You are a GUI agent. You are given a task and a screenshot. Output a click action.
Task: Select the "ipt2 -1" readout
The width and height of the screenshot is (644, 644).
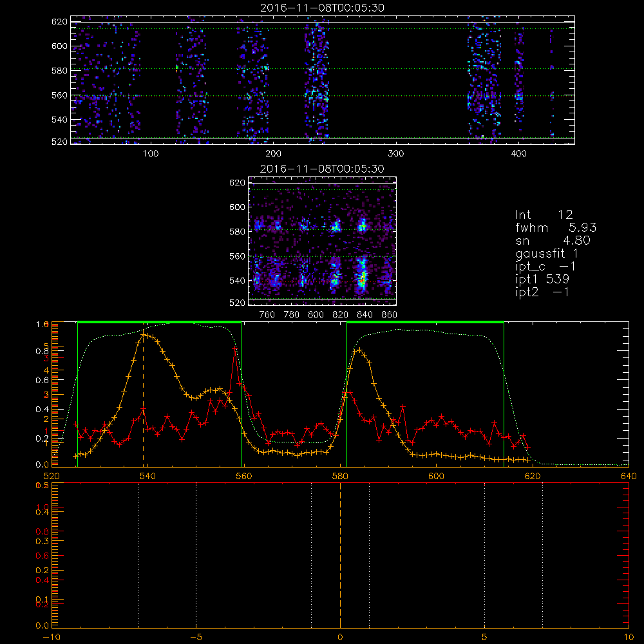[542, 292]
